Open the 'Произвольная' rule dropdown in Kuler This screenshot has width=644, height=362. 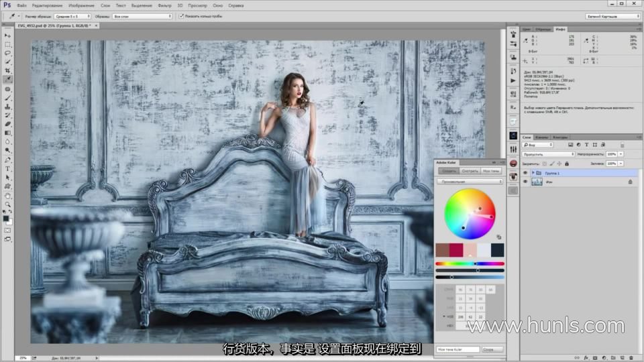tap(470, 181)
